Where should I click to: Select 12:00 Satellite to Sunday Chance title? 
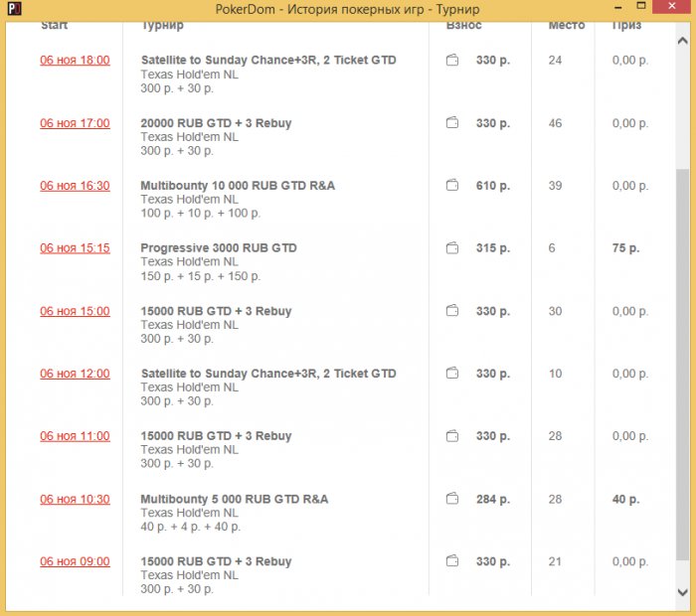[268, 374]
